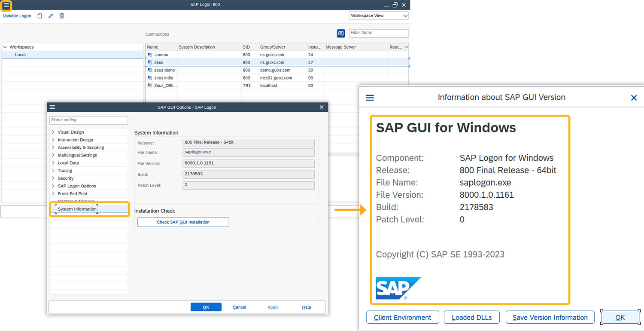
Task: Click SID column header
Action: click(x=250, y=47)
